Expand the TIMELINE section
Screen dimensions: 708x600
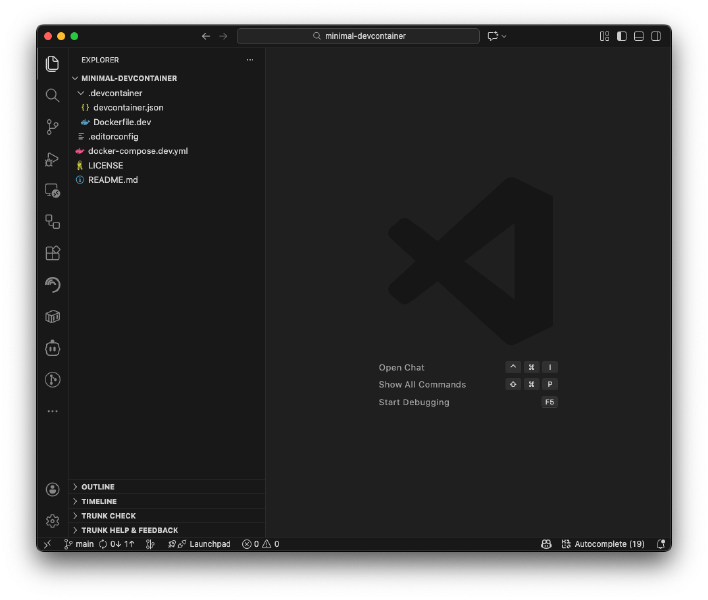point(167,501)
